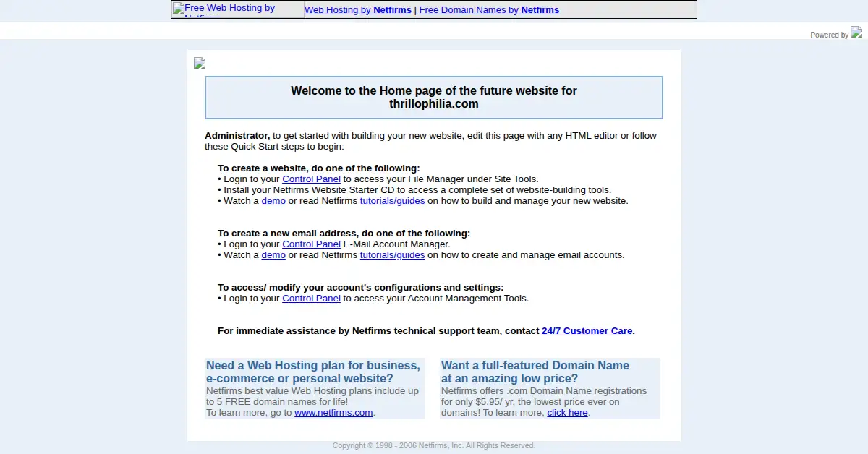Click 'To create a website' heading

pos(319,168)
